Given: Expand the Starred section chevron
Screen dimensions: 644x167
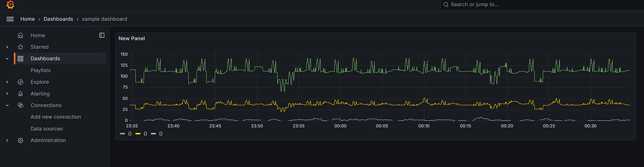Looking at the screenshot, I should [7, 47].
